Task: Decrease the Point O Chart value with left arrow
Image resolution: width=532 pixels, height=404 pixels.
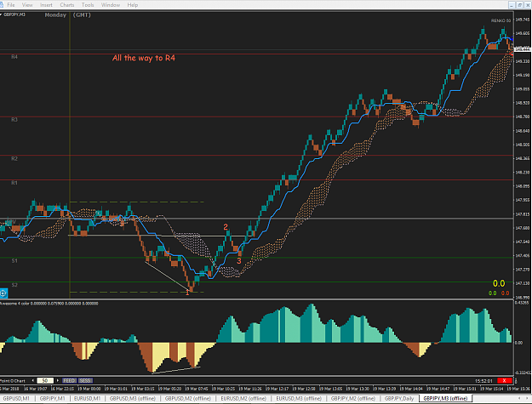Action: [x=33, y=381]
